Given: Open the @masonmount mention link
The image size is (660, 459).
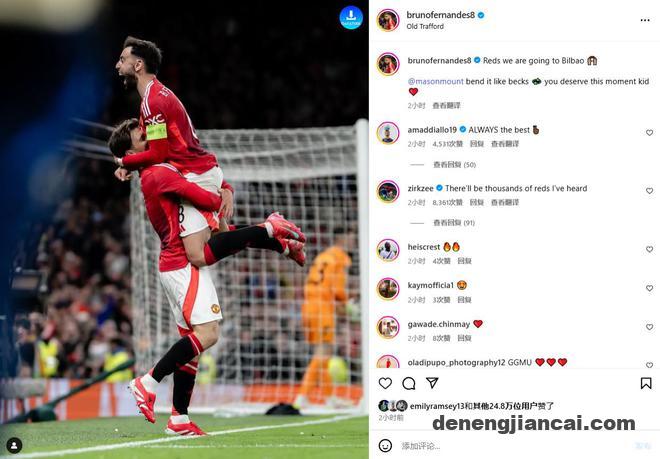Looking at the screenshot, I should pyautogui.click(x=435, y=81).
